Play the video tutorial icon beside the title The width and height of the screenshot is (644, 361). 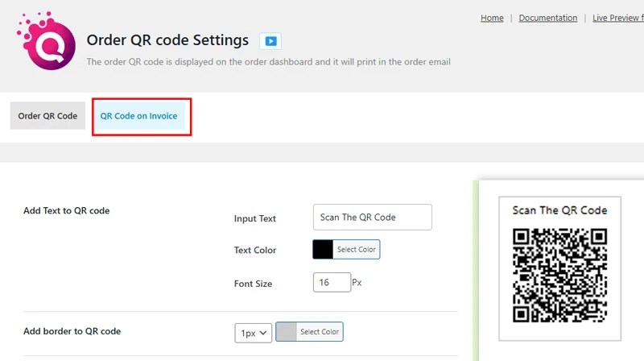point(270,41)
